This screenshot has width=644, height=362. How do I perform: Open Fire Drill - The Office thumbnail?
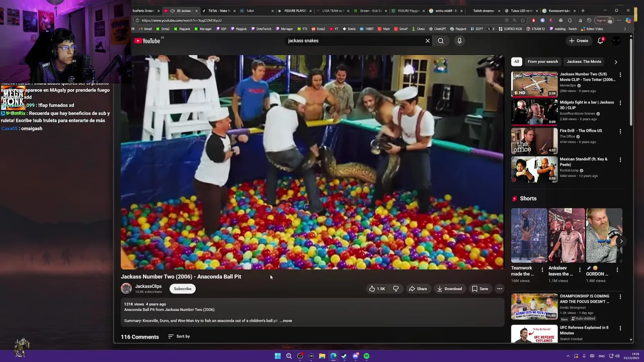(534, 141)
